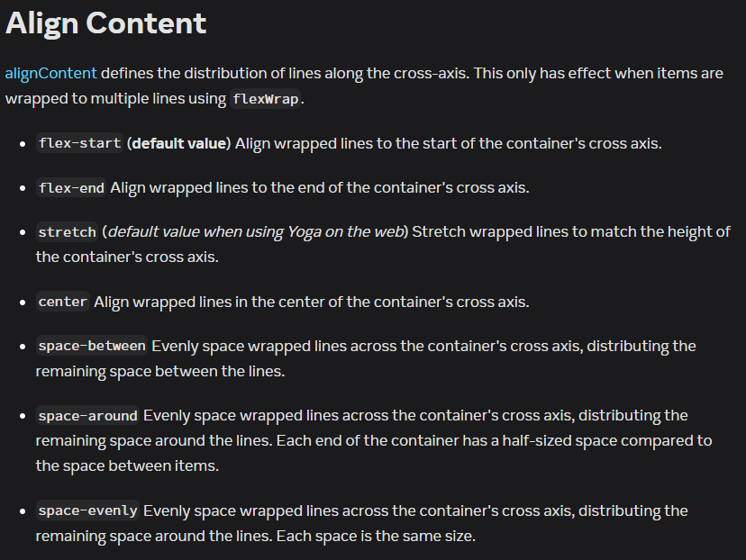Select the space-evenly code label
This screenshot has height=560, width=746.
[x=87, y=510]
